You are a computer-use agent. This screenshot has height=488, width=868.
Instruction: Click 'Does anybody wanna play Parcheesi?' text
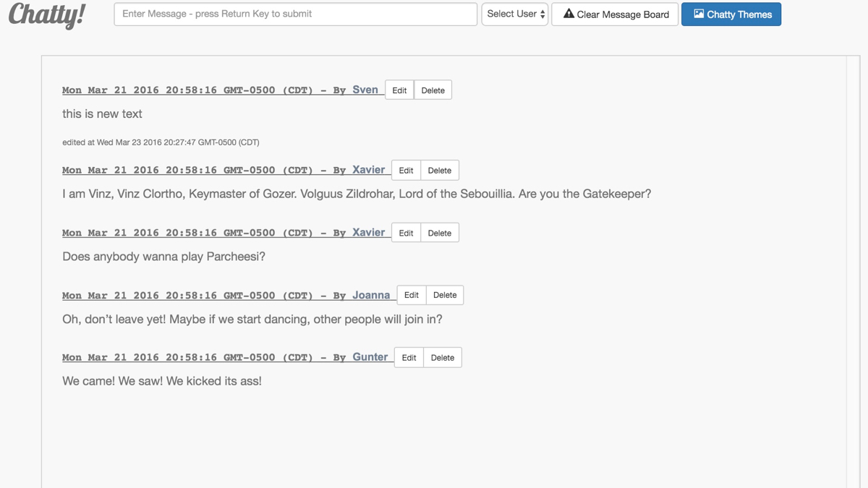pyautogui.click(x=163, y=257)
